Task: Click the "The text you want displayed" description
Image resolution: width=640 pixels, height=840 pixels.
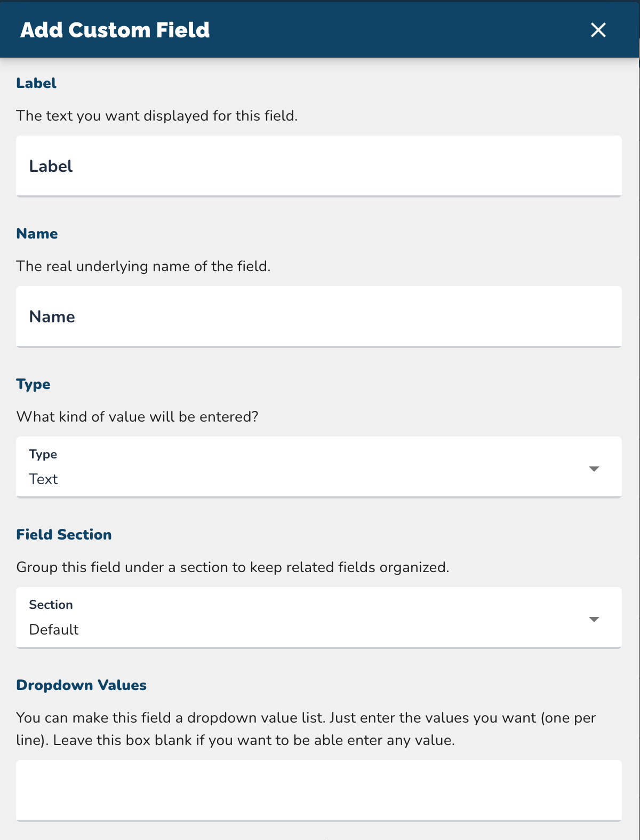Action: pyautogui.click(x=157, y=116)
